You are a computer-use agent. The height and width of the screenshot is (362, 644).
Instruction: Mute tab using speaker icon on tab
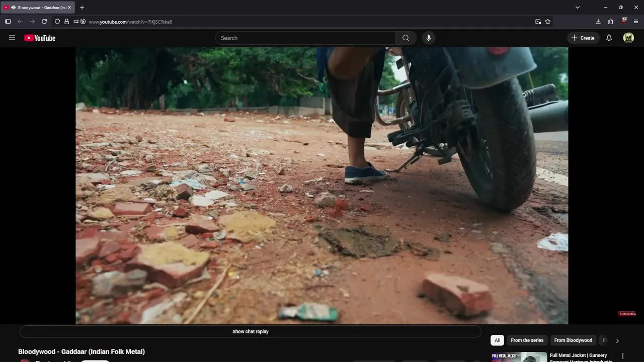point(13,8)
